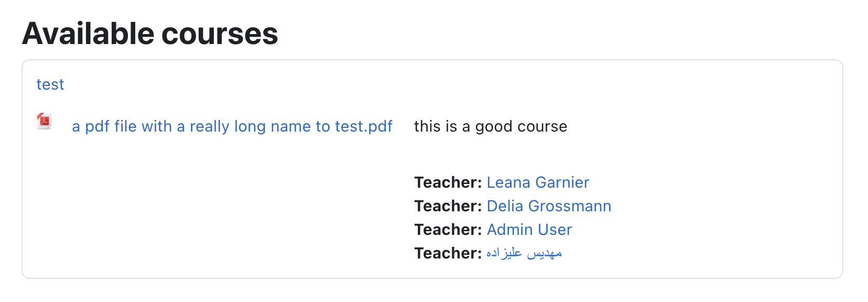868x302 pixels.
Task: Click the Available courses heading
Action: (150, 34)
